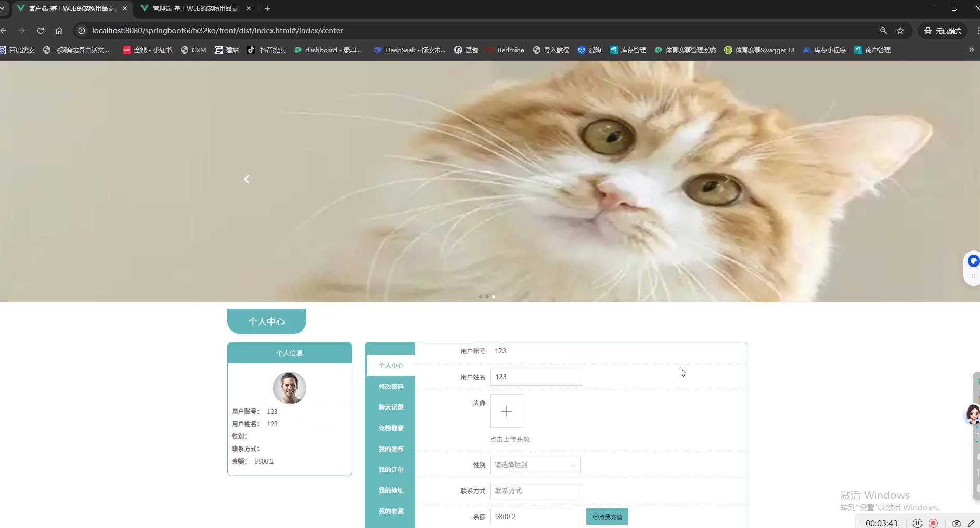This screenshot has width=980, height=528.
Task: Open the DeepSeek bookmark
Action: 410,50
